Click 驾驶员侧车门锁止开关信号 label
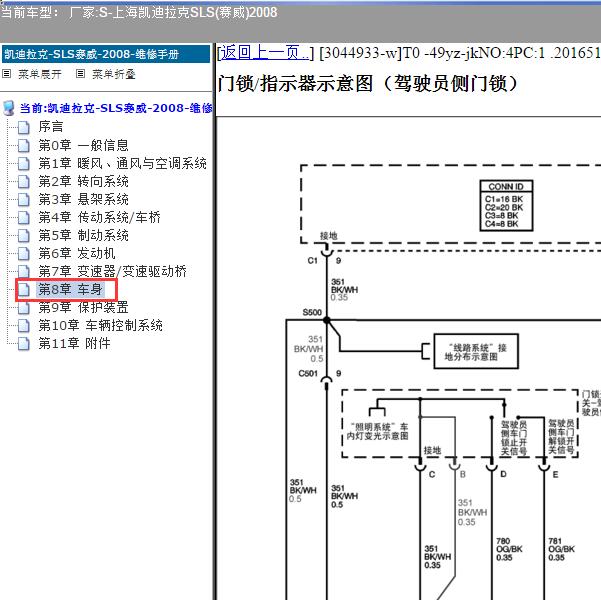The width and height of the screenshot is (601, 600). [514, 438]
